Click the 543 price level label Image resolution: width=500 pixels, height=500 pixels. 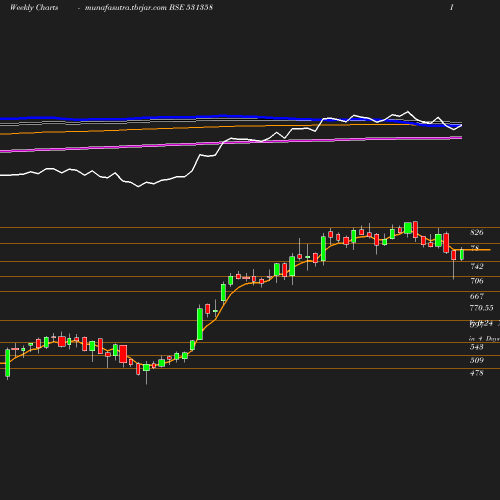477,347
